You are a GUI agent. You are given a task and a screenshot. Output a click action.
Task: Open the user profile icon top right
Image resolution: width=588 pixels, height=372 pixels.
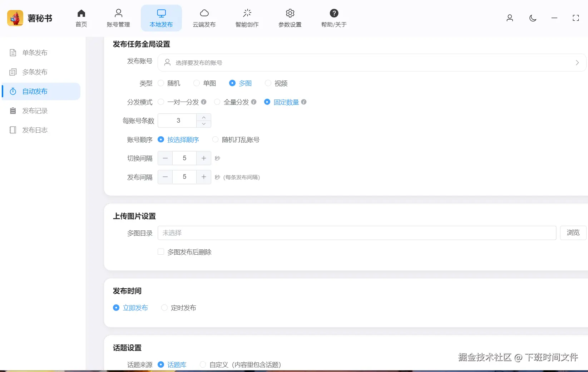coord(510,18)
